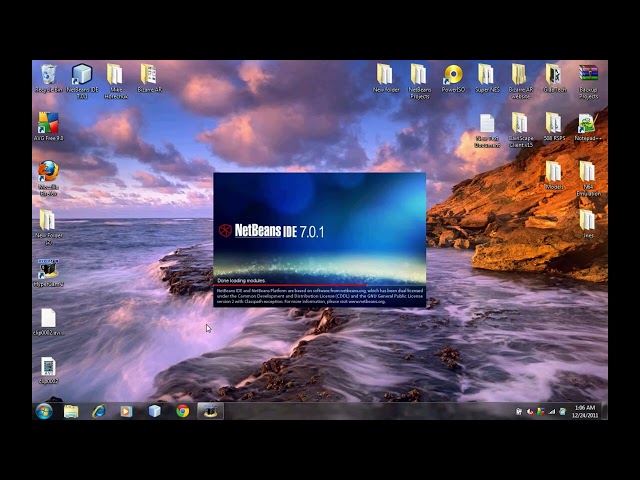640x480 pixels.
Task: Click the NetBeans cube taskbar icon
Action: tap(154, 411)
